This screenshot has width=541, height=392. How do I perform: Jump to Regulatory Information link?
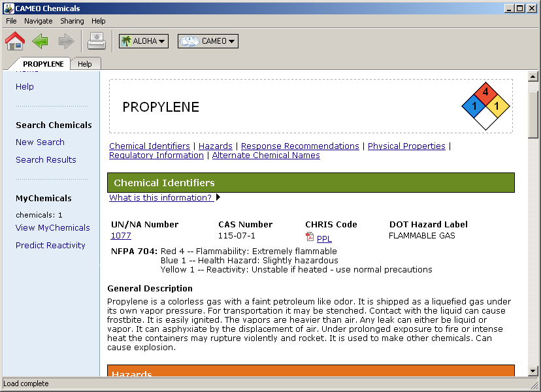point(156,155)
